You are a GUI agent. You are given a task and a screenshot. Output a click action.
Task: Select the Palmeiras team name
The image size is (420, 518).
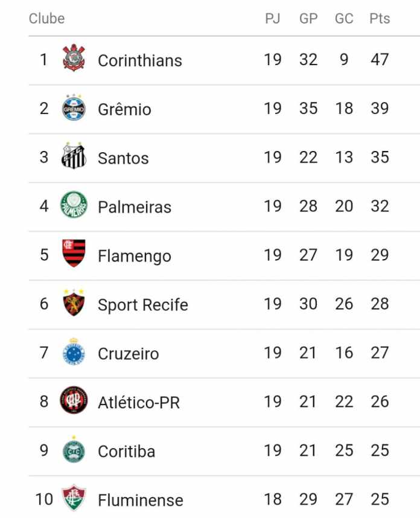tap(135, 207)
